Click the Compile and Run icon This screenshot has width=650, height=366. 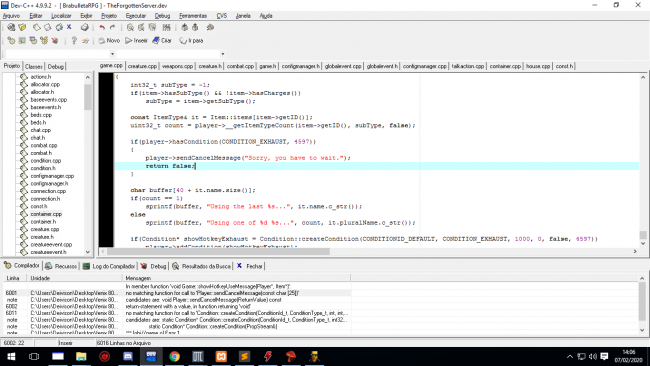pyautogui.click(x=33, y=40)
